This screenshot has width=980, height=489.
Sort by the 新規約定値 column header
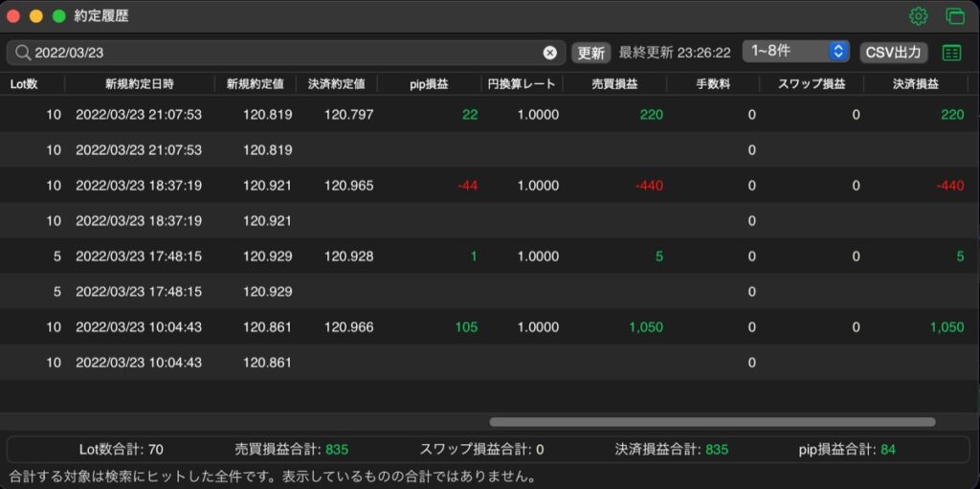click(x=255, y=84)
